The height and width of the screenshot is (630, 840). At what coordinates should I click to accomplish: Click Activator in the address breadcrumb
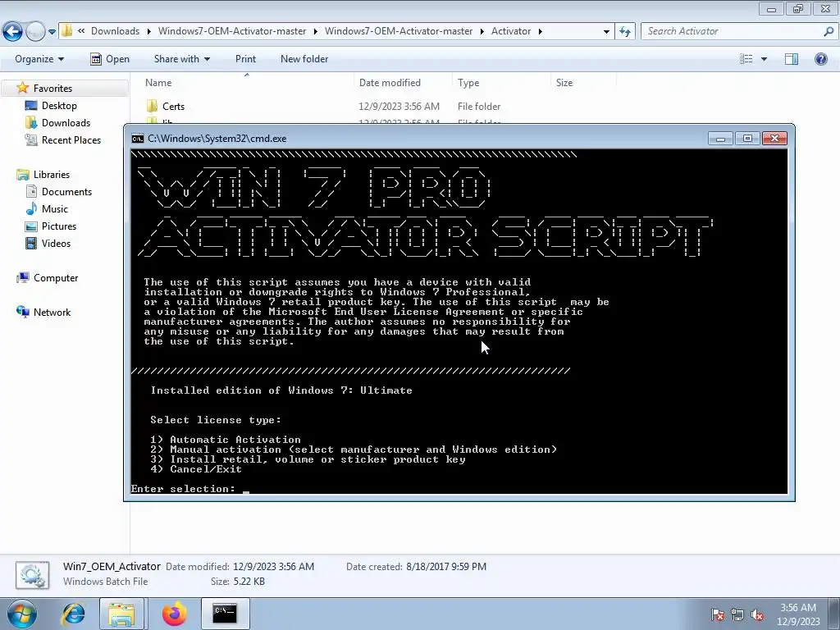[x=511, y=31]
